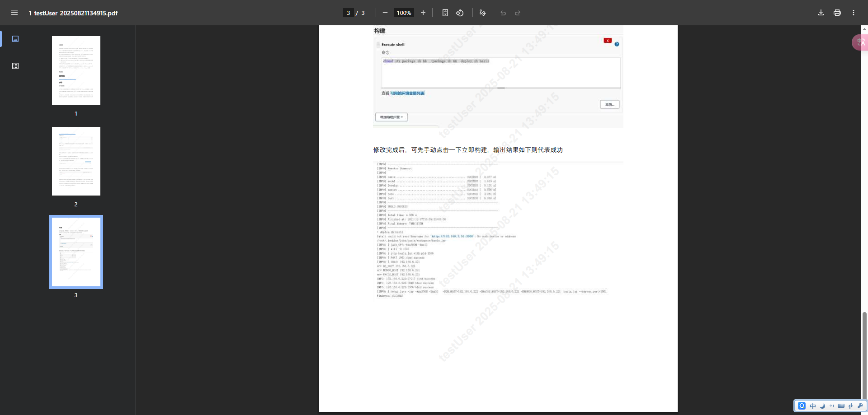
Task: Zoom in with the plus button
Action: (x=423, y=13)
